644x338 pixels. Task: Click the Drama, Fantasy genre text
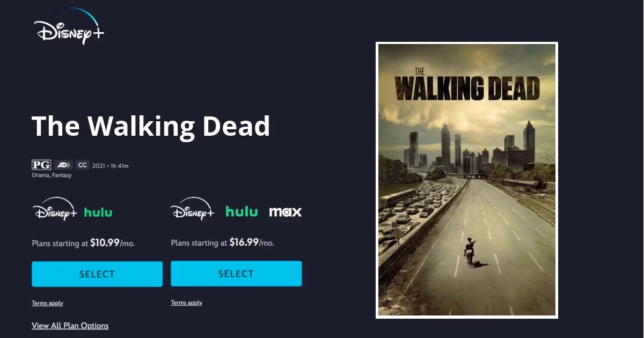point(52,175)
